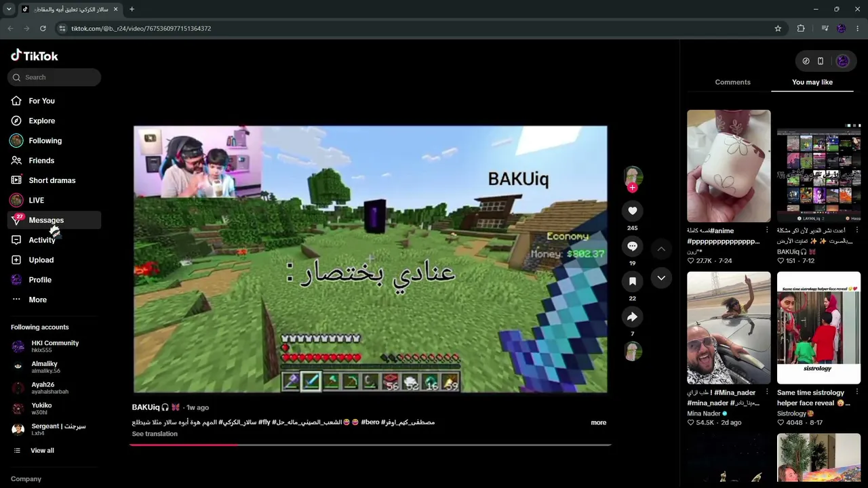Open Chrome profile avatar in toolbar
The width and height of the screenshot is (868, 488).
click(842, 28)
